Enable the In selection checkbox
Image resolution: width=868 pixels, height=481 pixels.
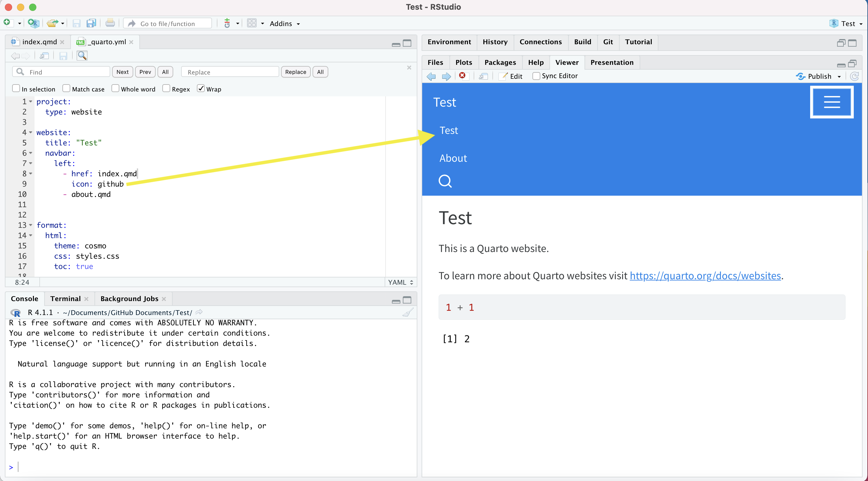(x=16, y=88)
